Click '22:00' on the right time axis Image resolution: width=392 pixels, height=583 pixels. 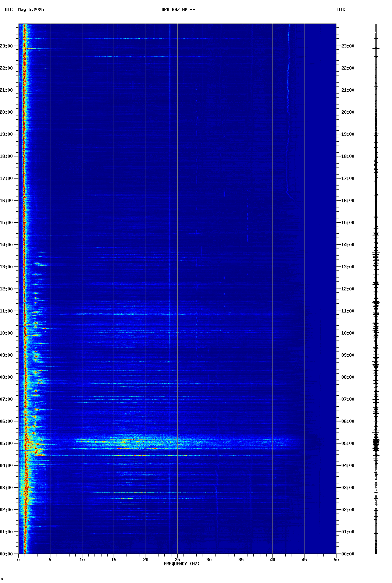point(348,68)
